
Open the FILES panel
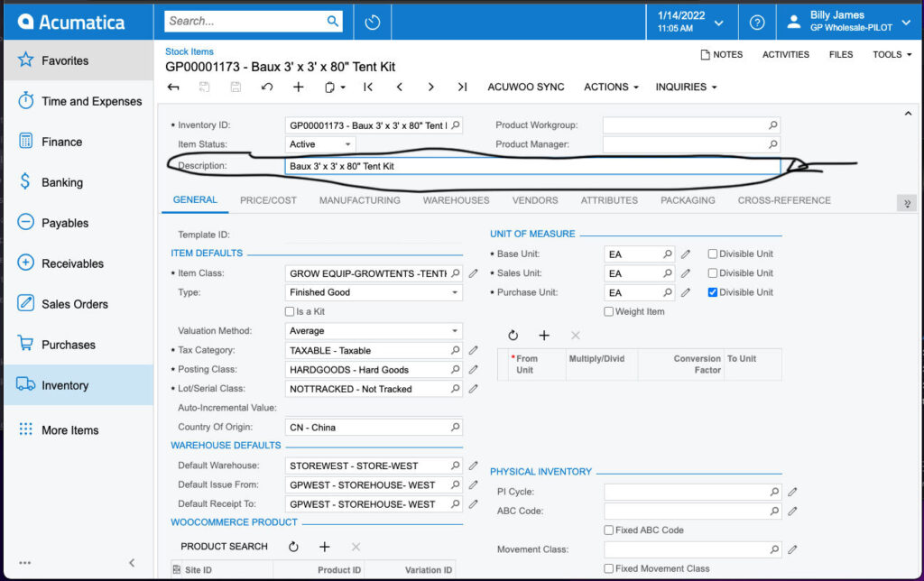tap(841, 55)
